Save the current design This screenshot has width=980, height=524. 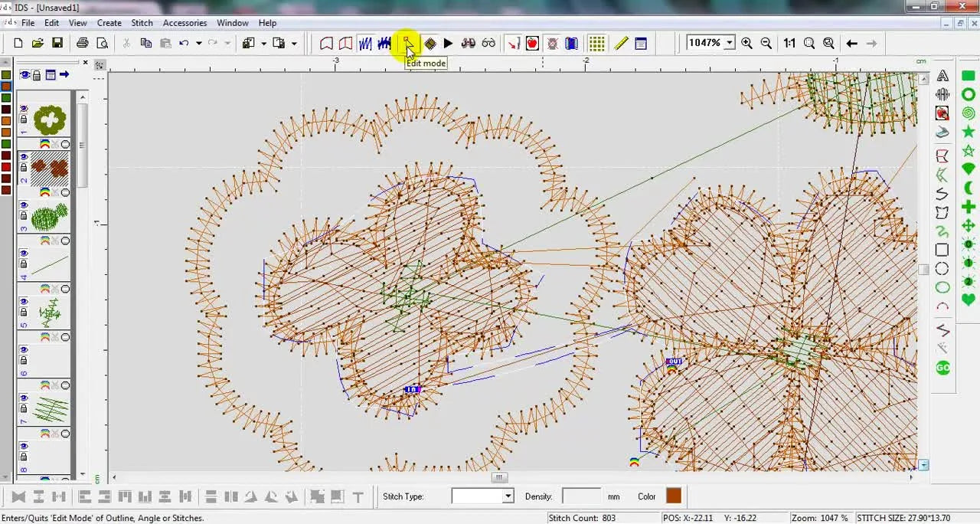[x=57, y=44]
